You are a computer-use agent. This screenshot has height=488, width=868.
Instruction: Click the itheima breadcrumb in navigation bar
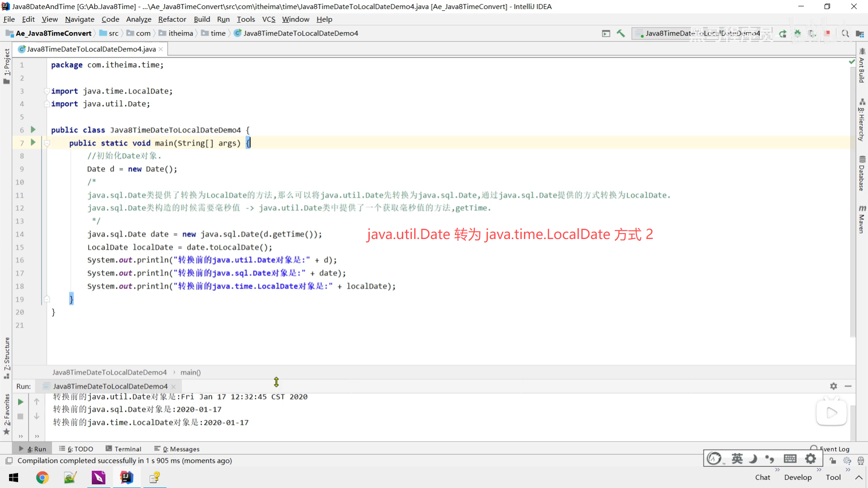click(x=180, y=33)
